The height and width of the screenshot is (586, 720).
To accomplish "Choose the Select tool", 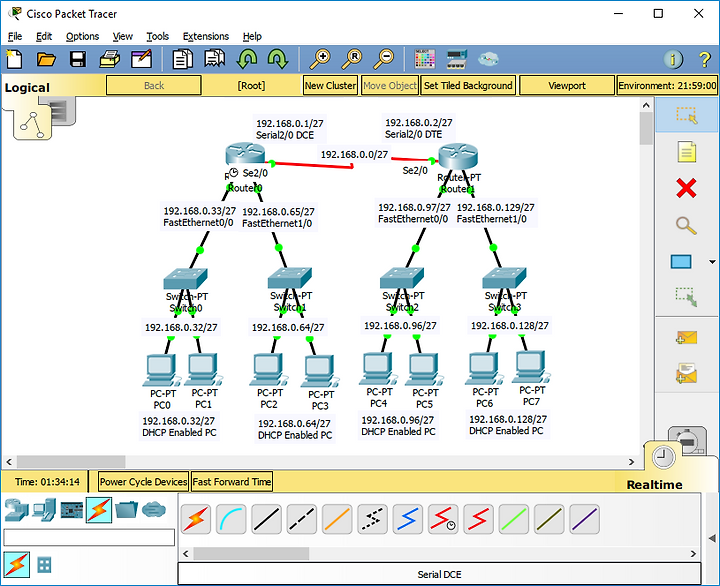I will 686,115.
